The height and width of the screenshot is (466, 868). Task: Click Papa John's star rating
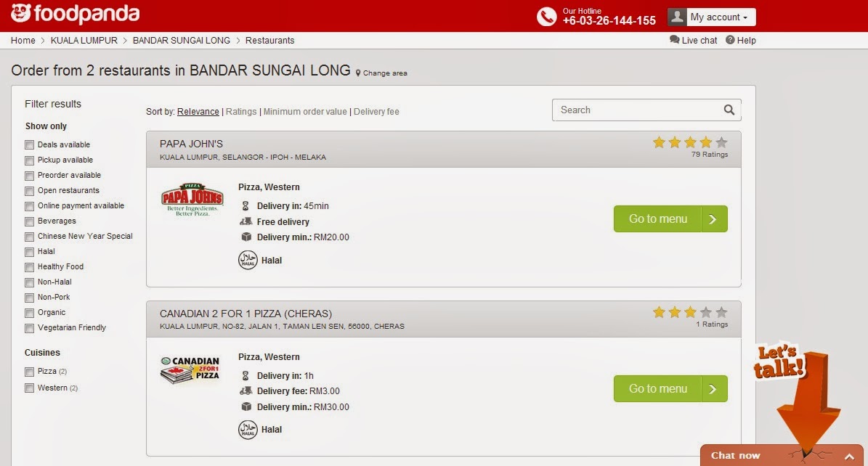pyautogui.click(x=690, y=143)
